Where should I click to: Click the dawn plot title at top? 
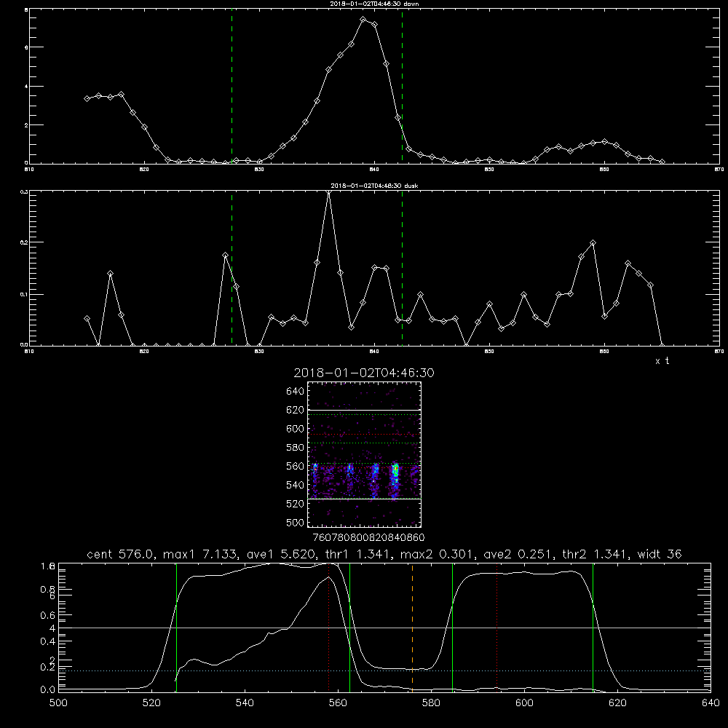[x=374, y=4]
